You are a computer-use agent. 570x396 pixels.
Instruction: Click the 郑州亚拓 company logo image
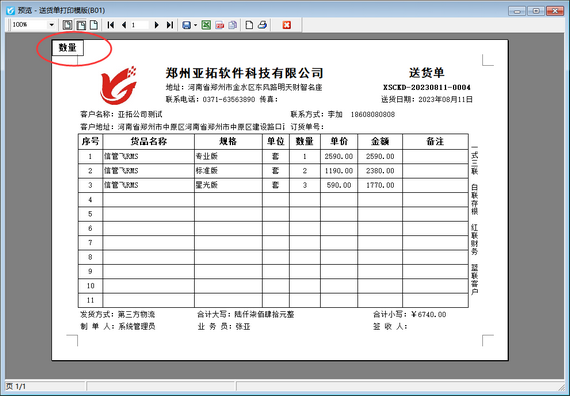pyautogui.click(x=119, y=85)
